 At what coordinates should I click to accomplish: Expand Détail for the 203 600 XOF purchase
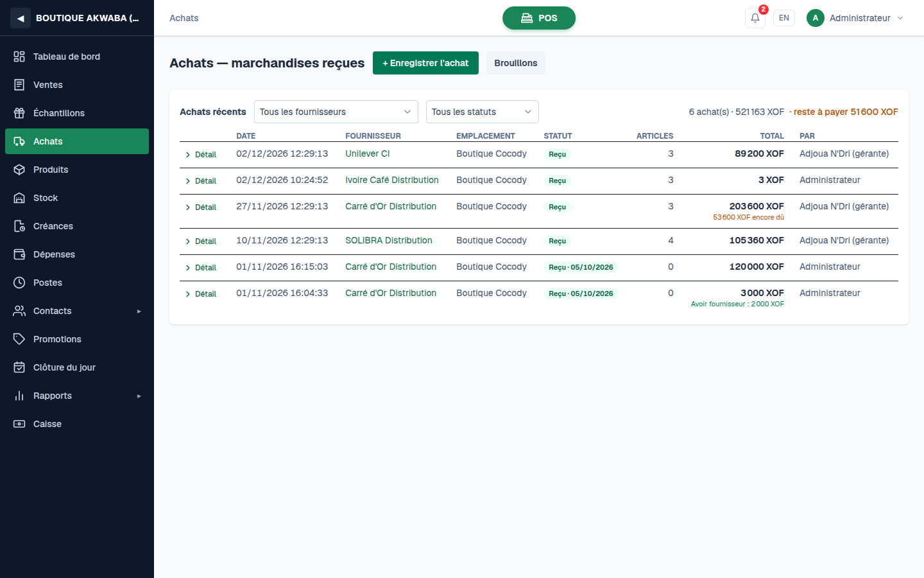(201, 207)
